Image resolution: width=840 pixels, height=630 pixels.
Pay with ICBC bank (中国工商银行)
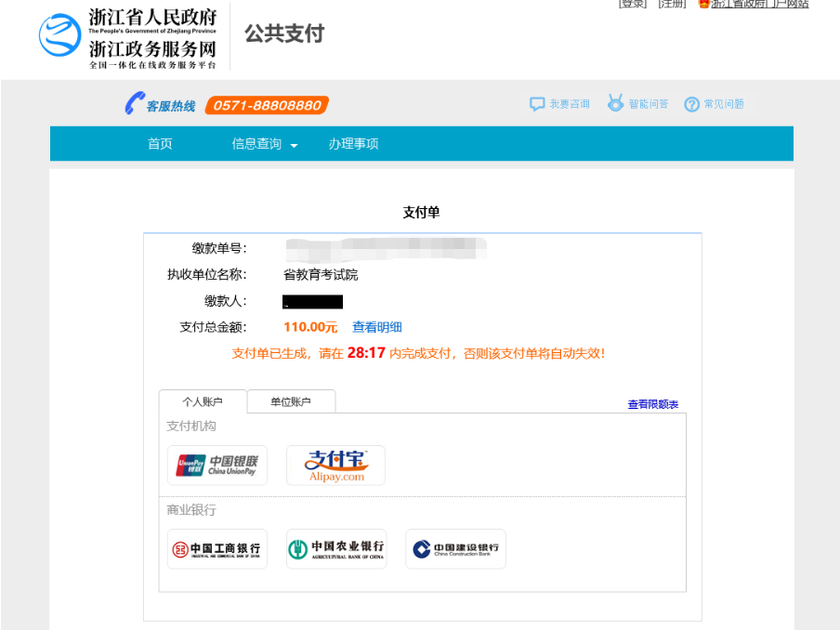(x=217, y=549)
